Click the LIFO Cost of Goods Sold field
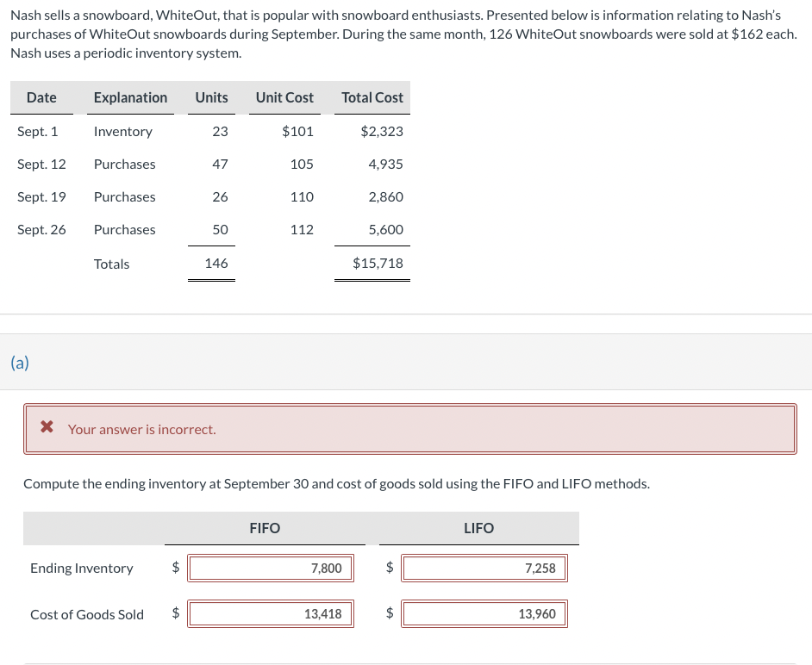The width and height of the screenshot is (812, 665). point(484,612)
